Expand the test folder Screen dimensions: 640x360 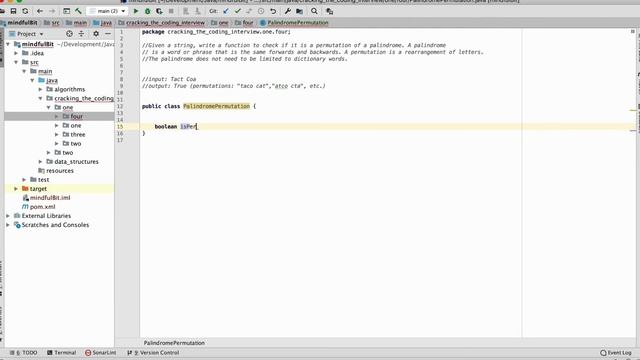pos(24,180)
